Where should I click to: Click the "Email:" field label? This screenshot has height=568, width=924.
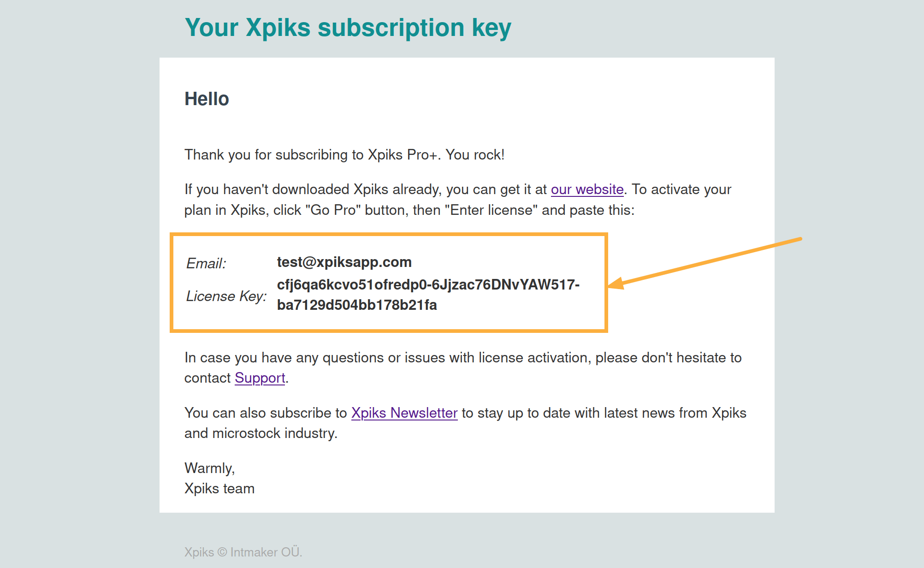205,263
